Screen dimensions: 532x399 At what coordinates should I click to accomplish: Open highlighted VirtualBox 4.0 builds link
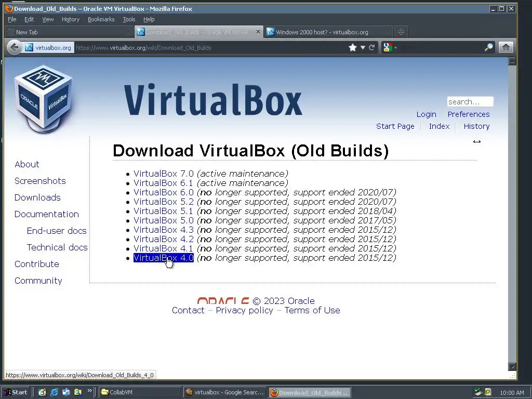164,258
